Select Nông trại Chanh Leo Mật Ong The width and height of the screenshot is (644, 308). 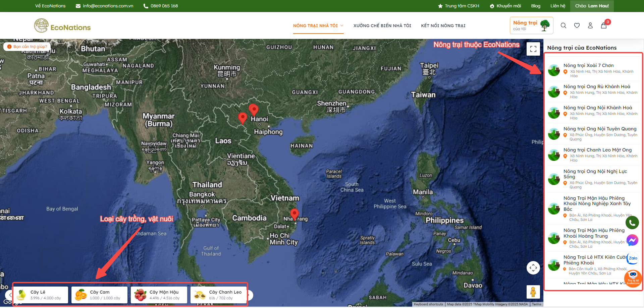click(594, 155)
